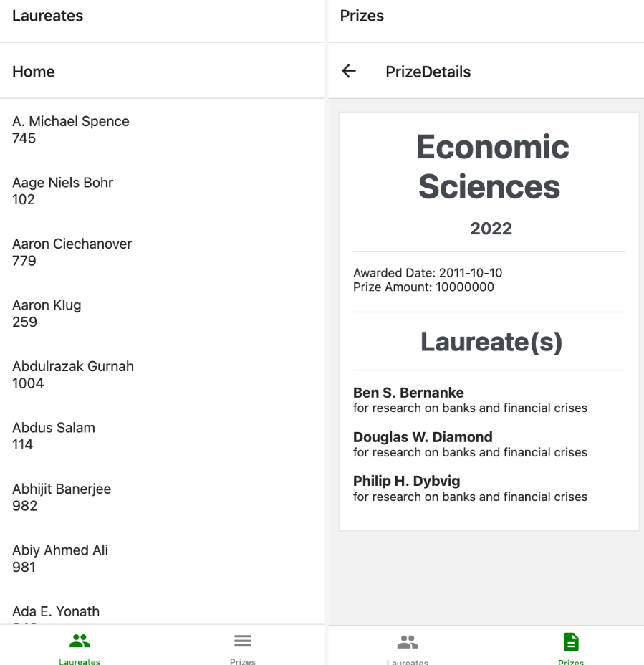Screen dimensions: 644x665
Task: Select Abiy Ahmed Ali from list
Action: click(60, 558)
